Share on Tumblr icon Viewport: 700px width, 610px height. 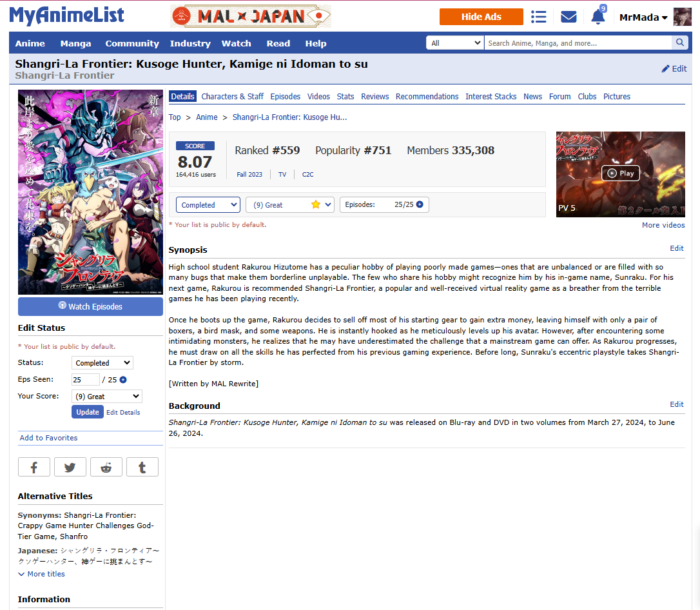coord(142,467)
